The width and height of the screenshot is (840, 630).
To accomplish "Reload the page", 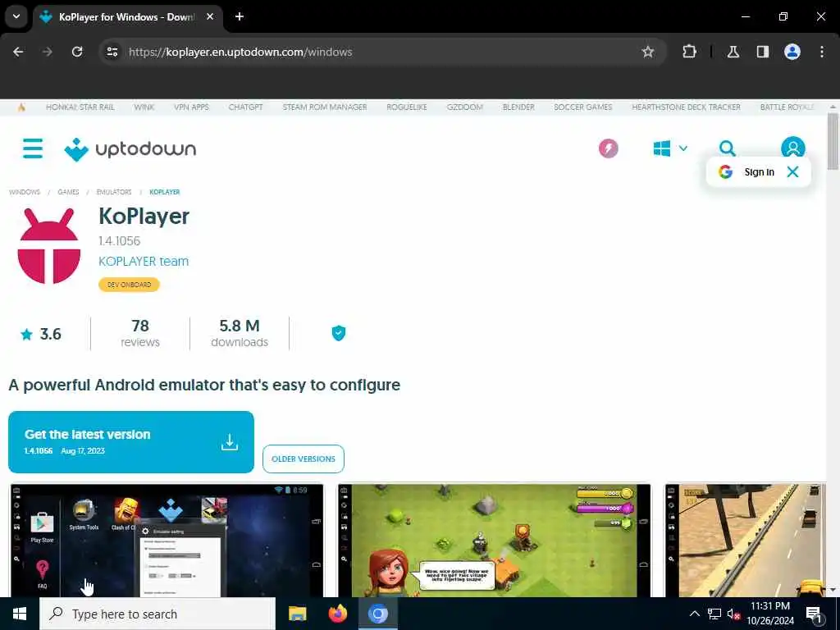I will pos(77,52).
